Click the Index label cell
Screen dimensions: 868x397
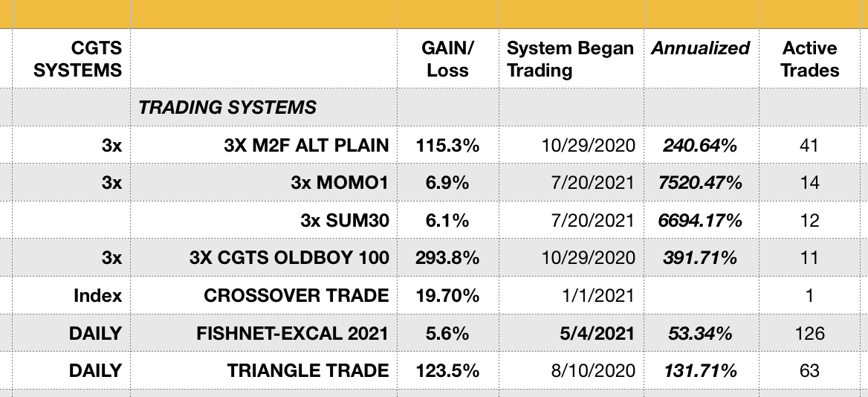[97, 295]
